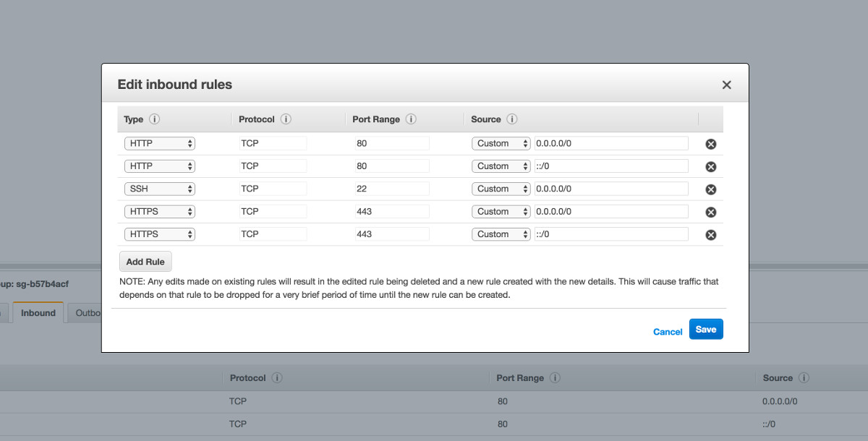The image size is (868, 441).
Task: Delete the HTTP rule with ::/0 source
Action: pos(710,166)
